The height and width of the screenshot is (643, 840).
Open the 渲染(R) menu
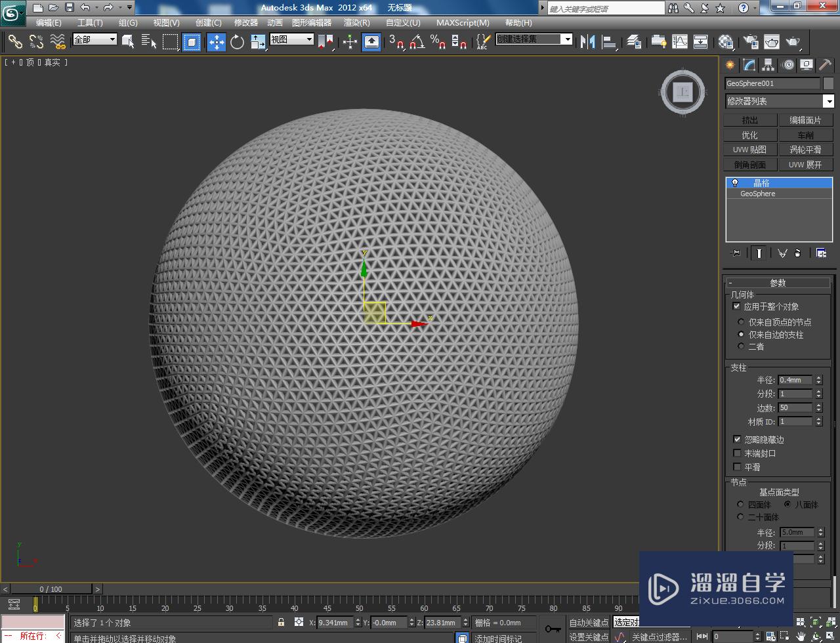click(357, 23)
